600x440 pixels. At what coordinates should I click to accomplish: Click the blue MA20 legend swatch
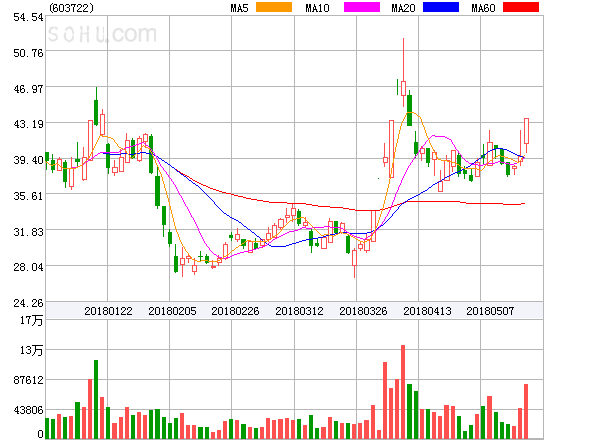pos(441,7)
